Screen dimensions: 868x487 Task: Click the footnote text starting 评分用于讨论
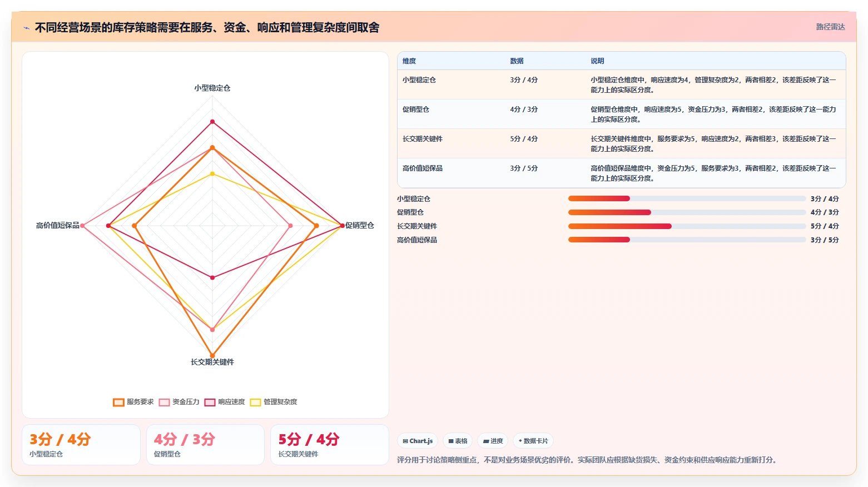[x=588, y=460]
